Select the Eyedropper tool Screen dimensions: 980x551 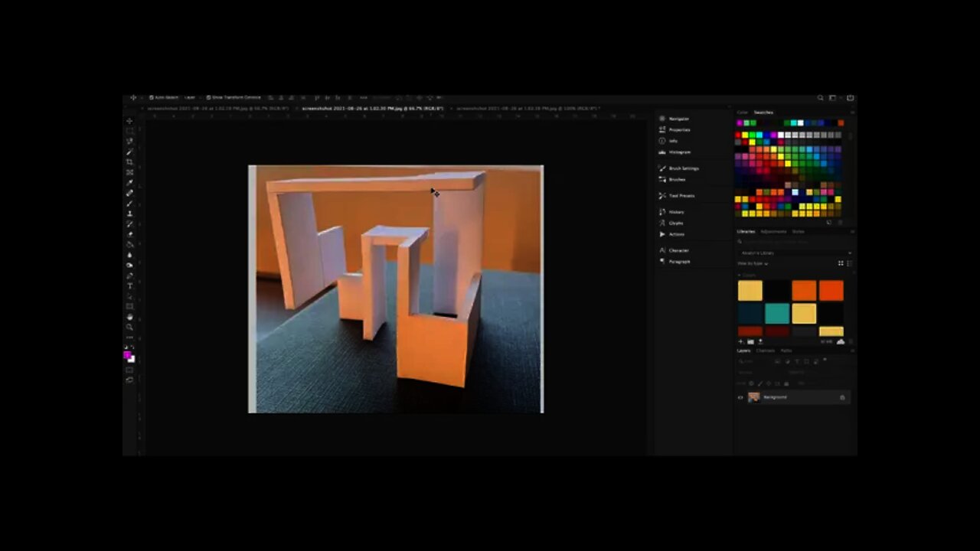coord(129,183)
